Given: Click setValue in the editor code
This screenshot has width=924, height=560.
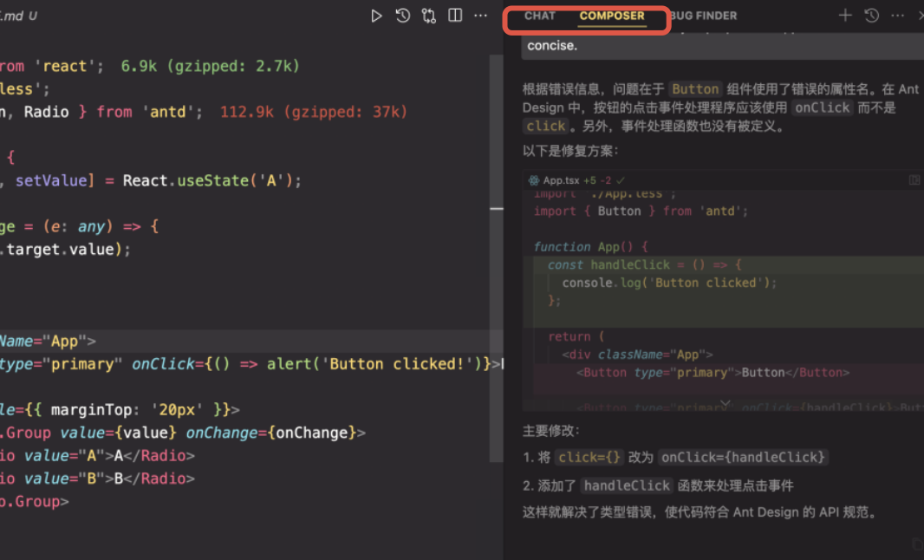Looking at the screenshot, I should pos(51,180).
